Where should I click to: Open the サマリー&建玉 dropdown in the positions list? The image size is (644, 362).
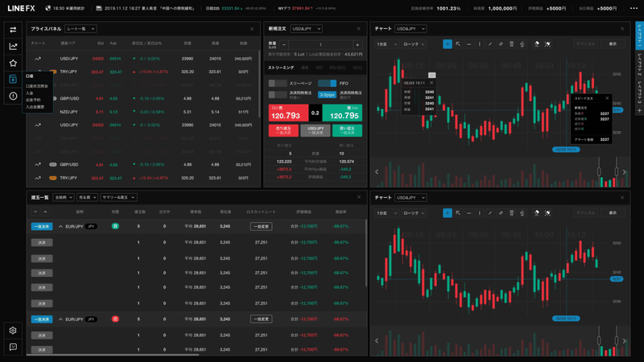click(118, 197)
